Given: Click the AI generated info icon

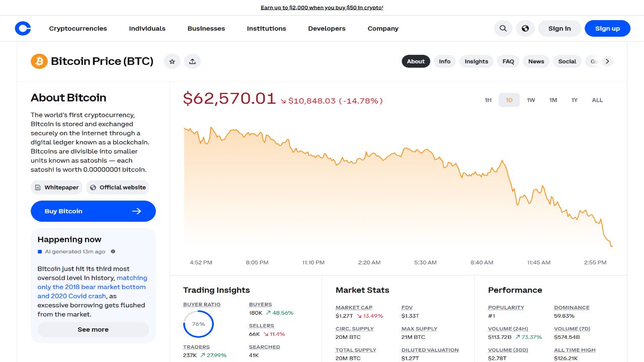Looking at the screenshot, I should coord(113,251).
